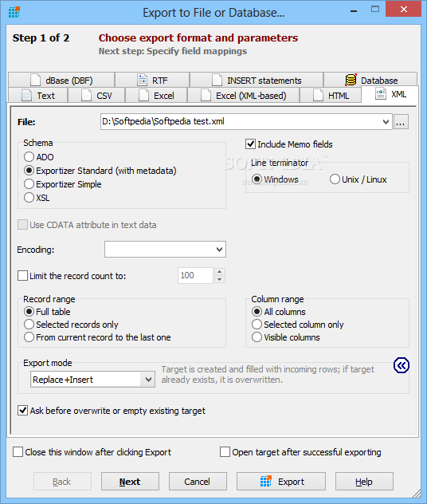
Task: Open the Excel (XML-based) tab
Action: (x=243, y=96)
